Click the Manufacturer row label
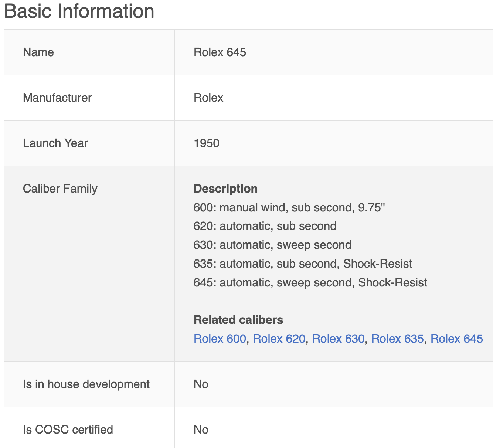 tap(57, 98)
